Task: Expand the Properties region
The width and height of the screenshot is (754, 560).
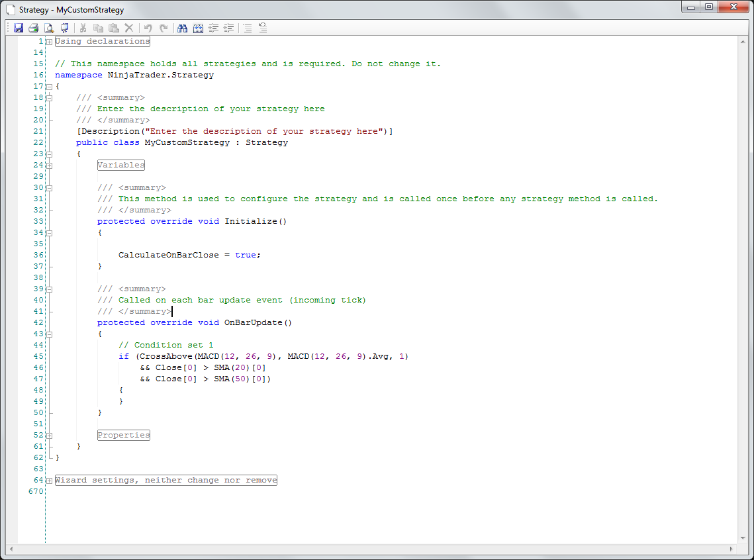Action: (x=49, y=436)
